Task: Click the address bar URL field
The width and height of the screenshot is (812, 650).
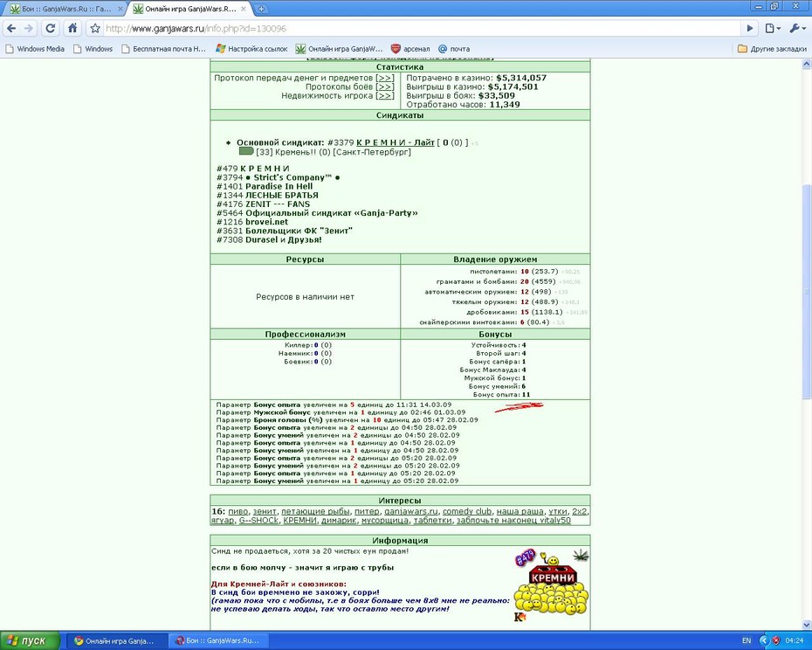Action: [x=422, y=29]
